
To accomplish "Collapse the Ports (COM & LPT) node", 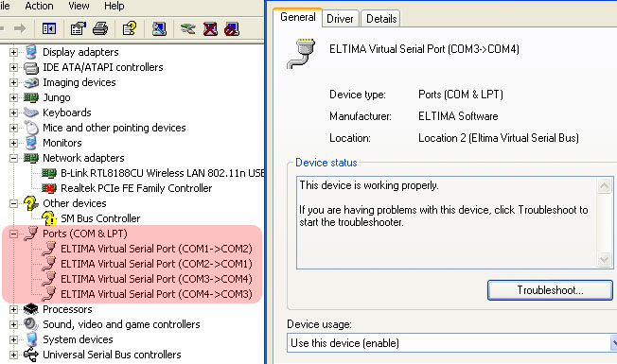I will 13,234.
